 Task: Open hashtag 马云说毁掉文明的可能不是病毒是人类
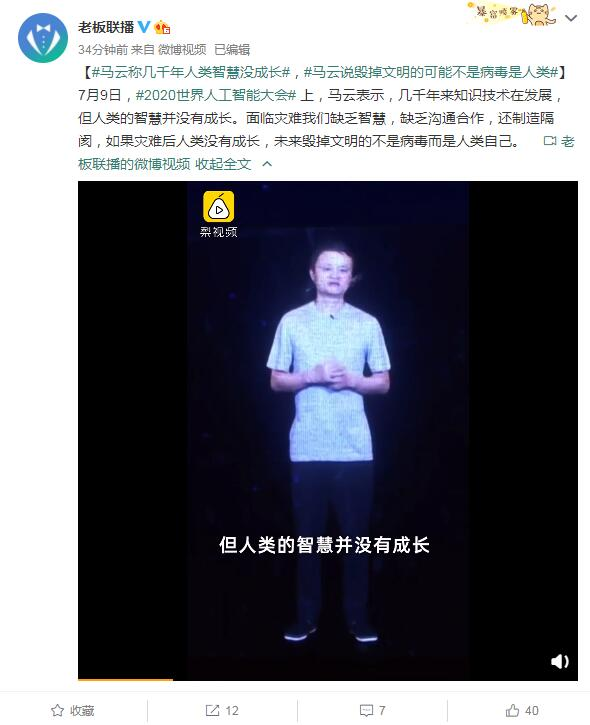(431, 72)
